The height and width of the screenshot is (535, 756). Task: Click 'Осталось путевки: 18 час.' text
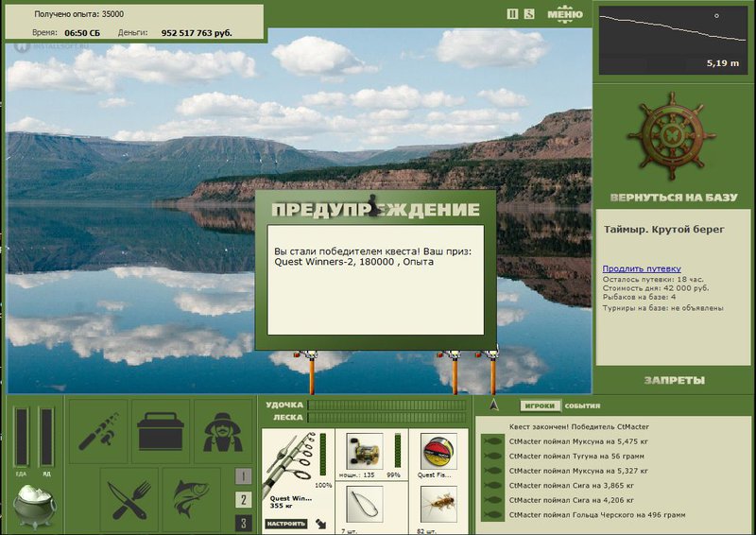653,280
